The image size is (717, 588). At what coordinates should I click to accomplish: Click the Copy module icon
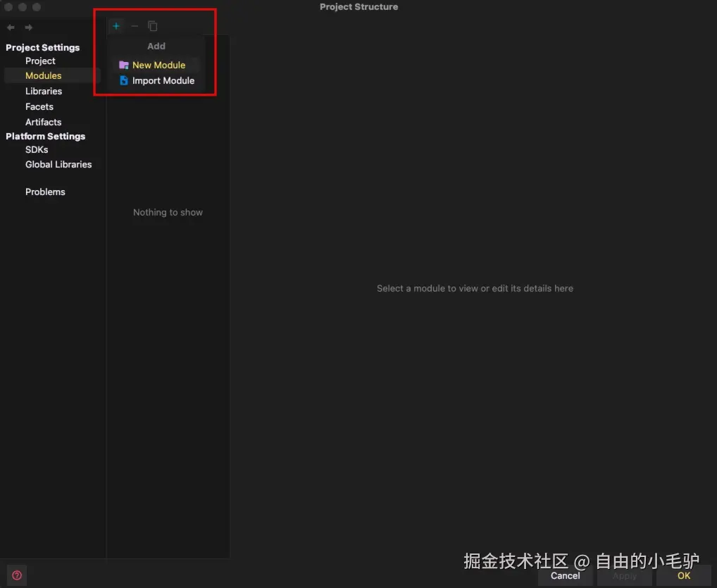pos(153,26)
